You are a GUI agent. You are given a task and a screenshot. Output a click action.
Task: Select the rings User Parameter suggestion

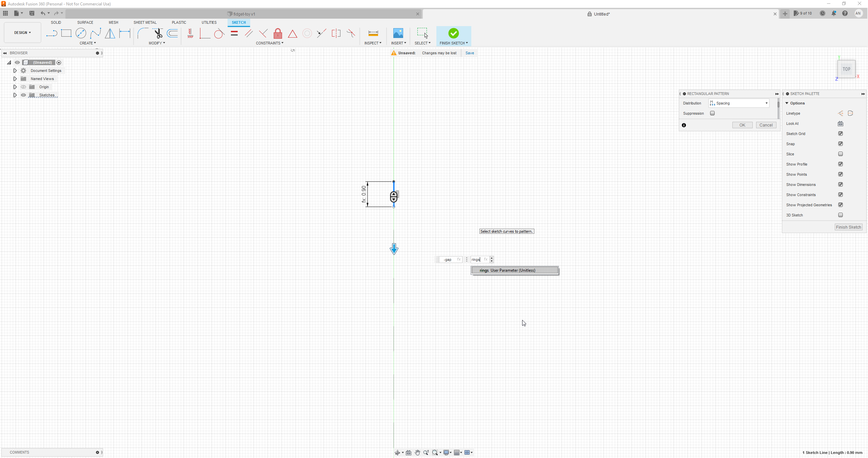(514, 270)
